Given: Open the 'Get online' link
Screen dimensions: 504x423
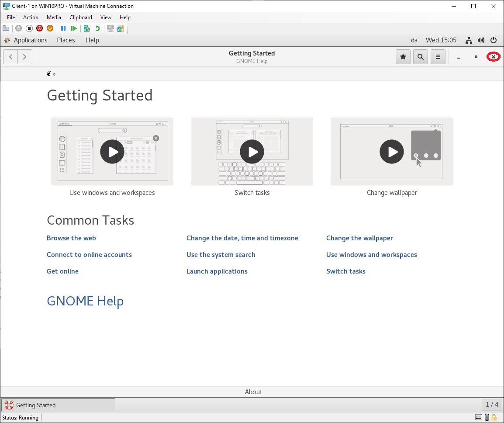Looking at the screenshot, I should click(x=63, y=271).
